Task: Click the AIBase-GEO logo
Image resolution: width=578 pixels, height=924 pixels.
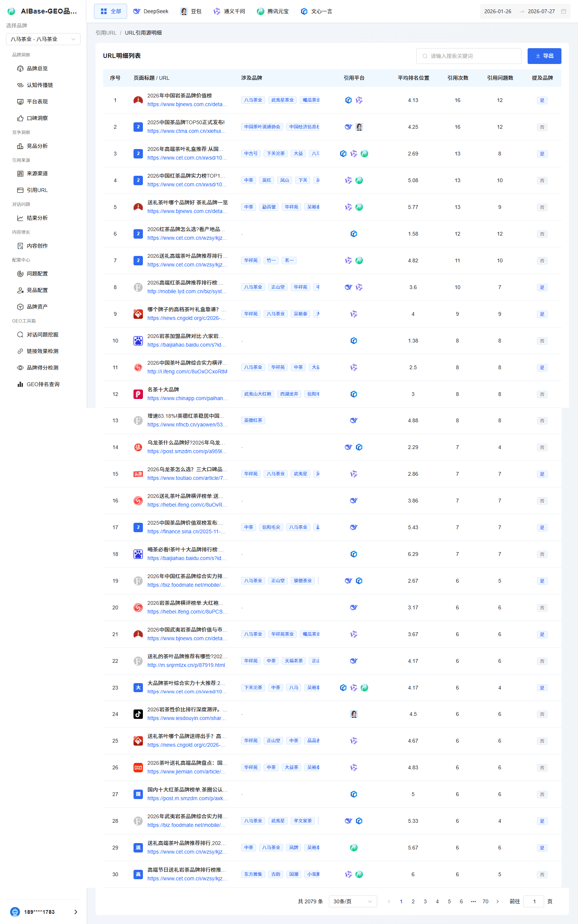Action: click(x=11, y=11)
